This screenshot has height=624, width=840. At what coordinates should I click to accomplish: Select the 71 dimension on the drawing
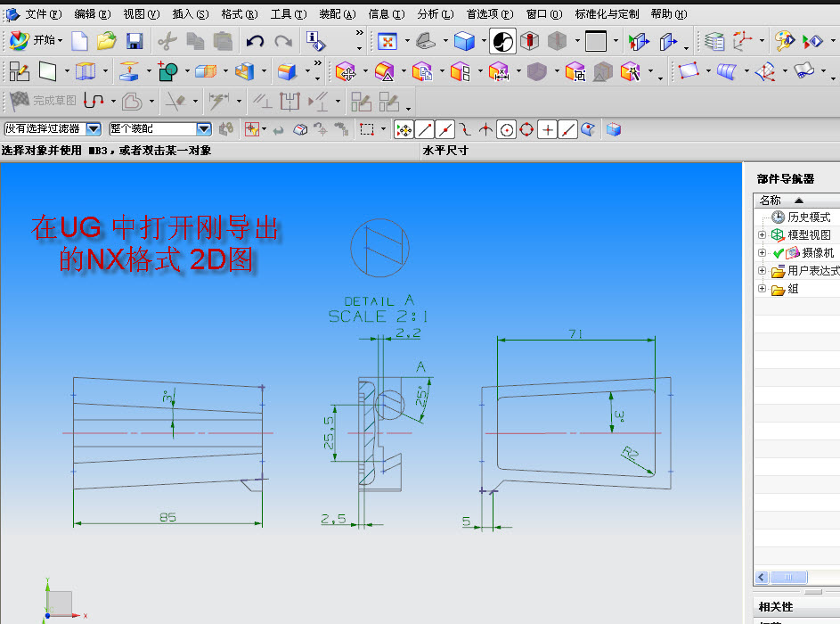[576, 334]
